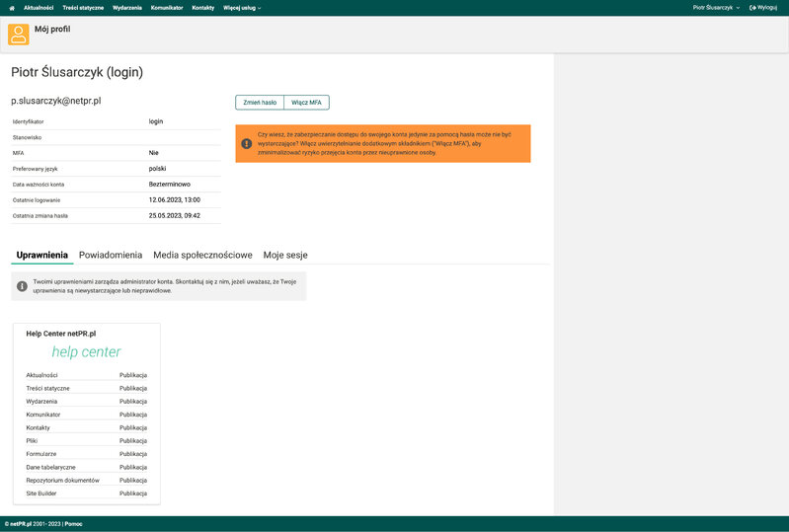The image size is (789, 532).
Task: Click the MFA value Nie
Action: (153, 153)
